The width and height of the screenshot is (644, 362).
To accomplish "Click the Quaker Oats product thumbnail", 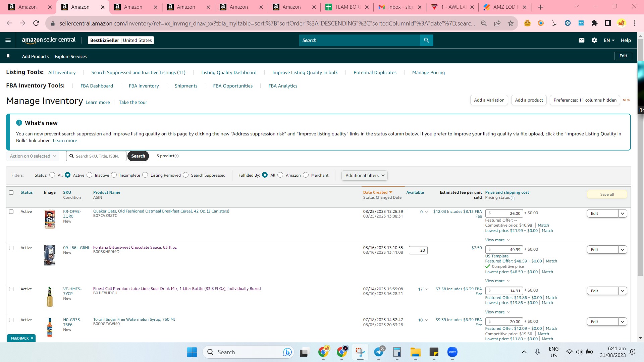I will pyautogui.click(x=50, y=220).
